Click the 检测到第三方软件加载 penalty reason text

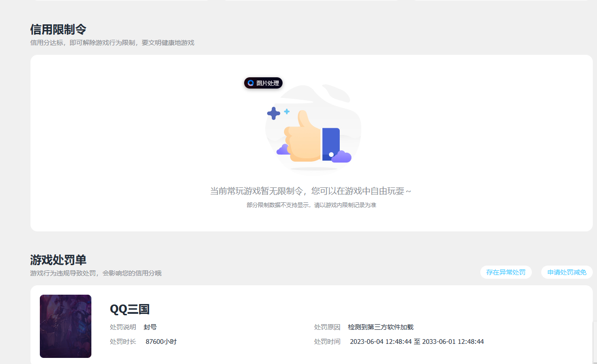[x=381, y=327]
